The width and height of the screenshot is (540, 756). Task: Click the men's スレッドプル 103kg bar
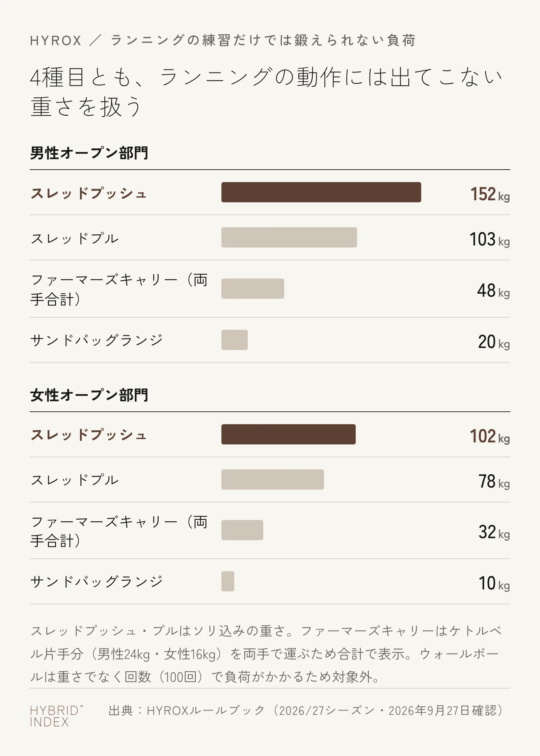pos(289,237)
